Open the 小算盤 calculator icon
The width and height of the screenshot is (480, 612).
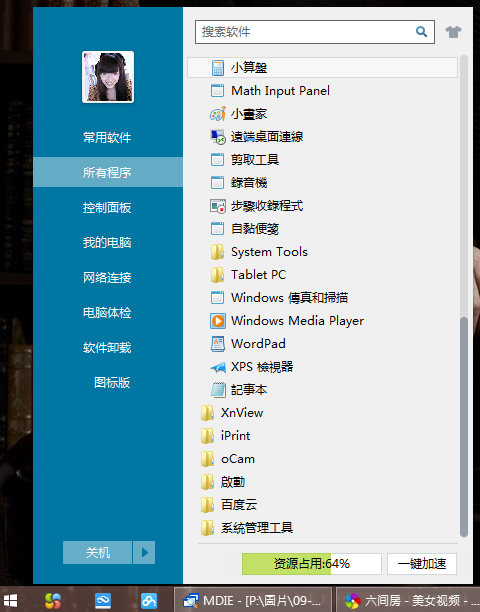[218, 68]
